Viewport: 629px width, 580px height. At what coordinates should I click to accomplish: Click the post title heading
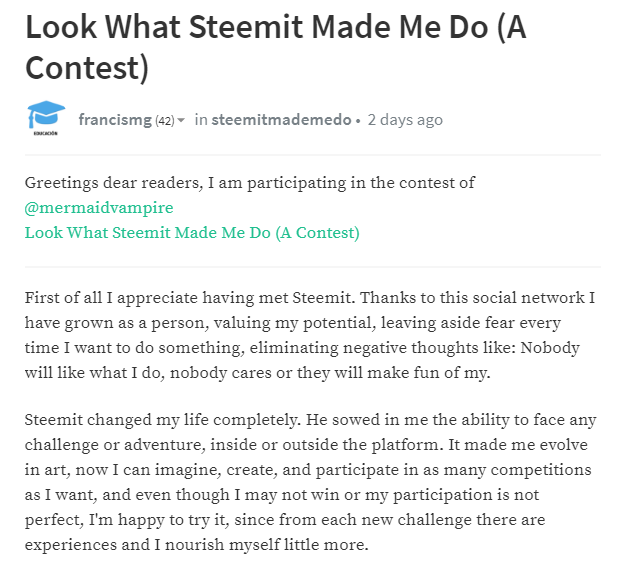tap(275, 47)
